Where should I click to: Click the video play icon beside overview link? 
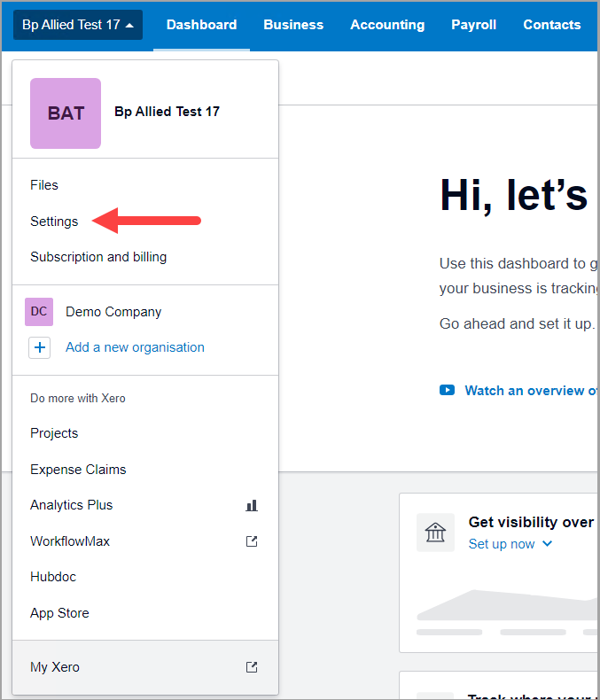coord(447,390)
